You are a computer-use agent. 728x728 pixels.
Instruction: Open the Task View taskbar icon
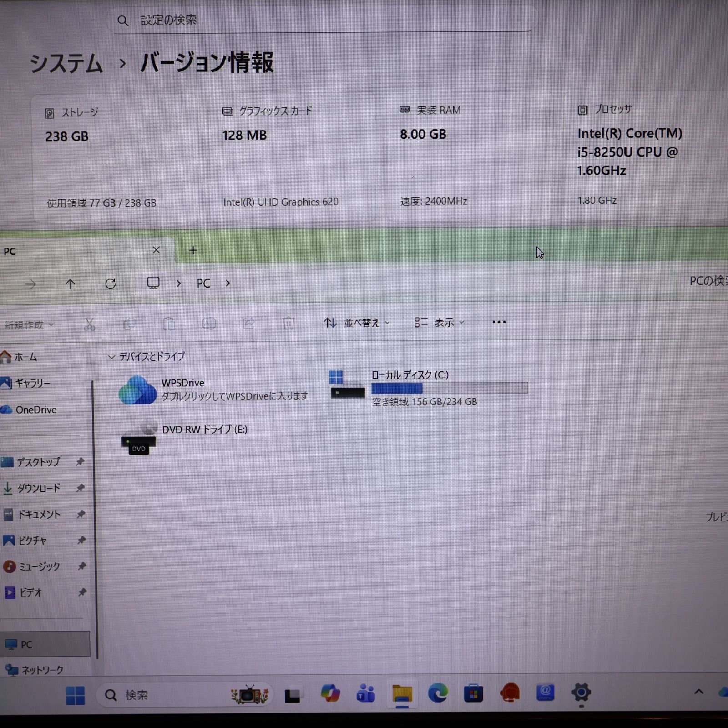[292, 695]
